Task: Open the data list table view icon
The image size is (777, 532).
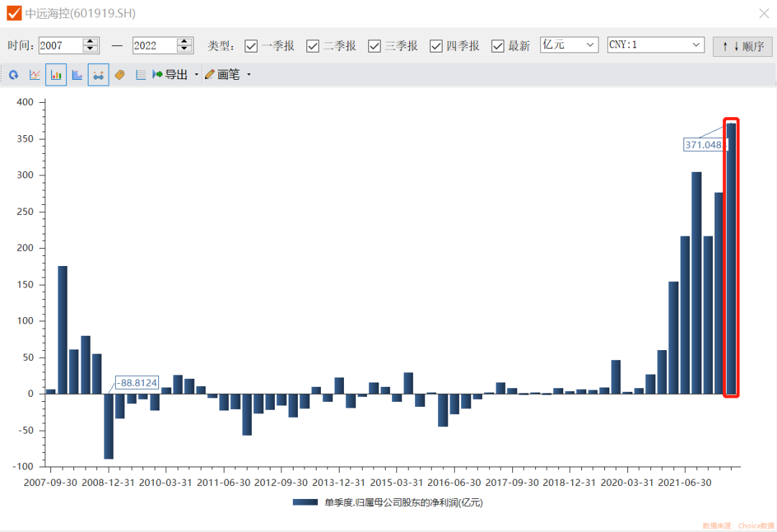Action: [x=140, y=75]
